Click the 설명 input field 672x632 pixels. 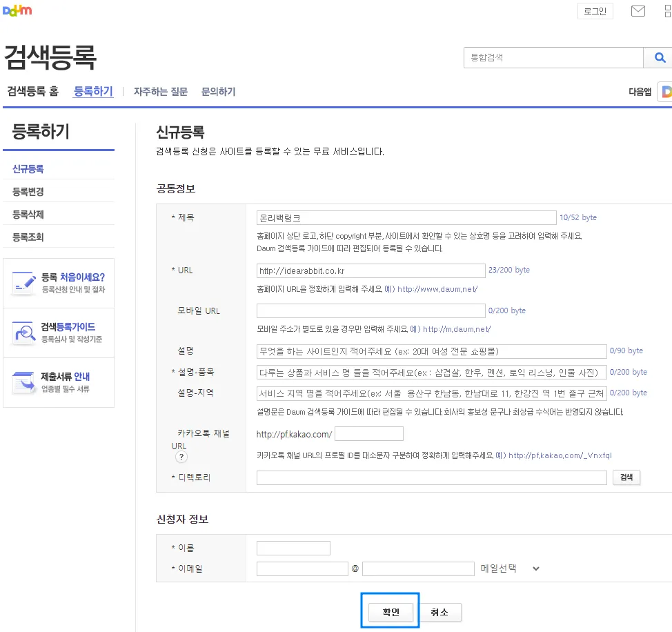coord(432,351)
